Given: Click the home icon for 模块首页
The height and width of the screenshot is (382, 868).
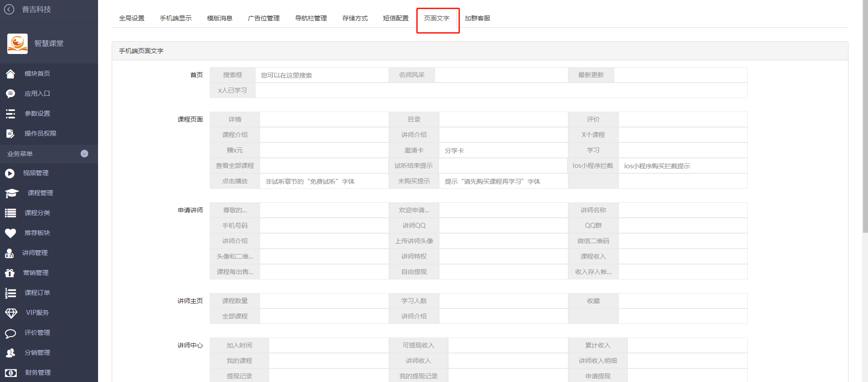Looking at the screenshot, I should 10,73.
